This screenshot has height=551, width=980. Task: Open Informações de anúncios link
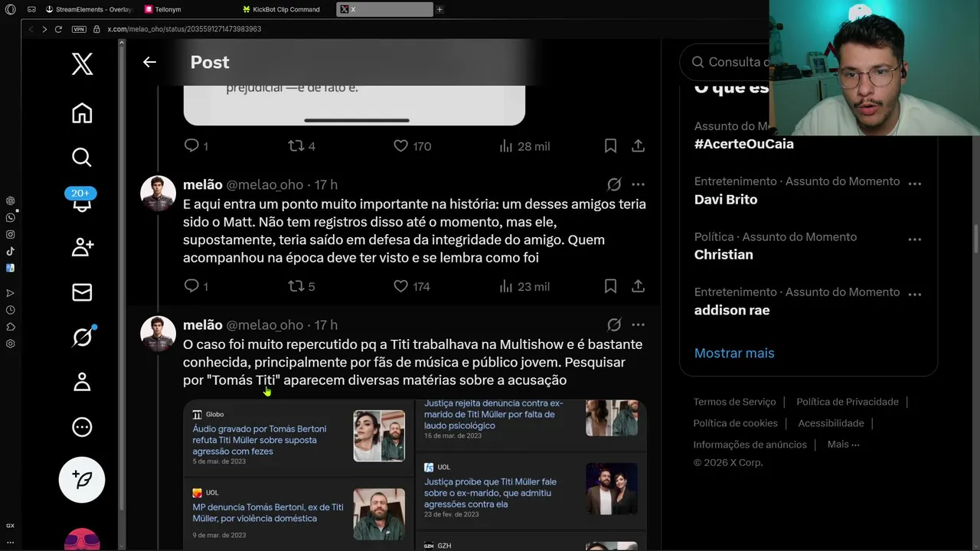[x=750, y=445]
